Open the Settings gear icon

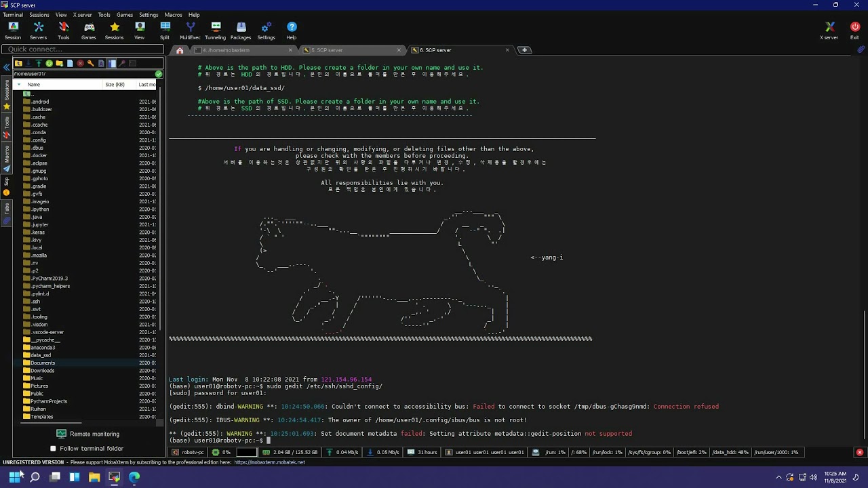coord(267,30)
